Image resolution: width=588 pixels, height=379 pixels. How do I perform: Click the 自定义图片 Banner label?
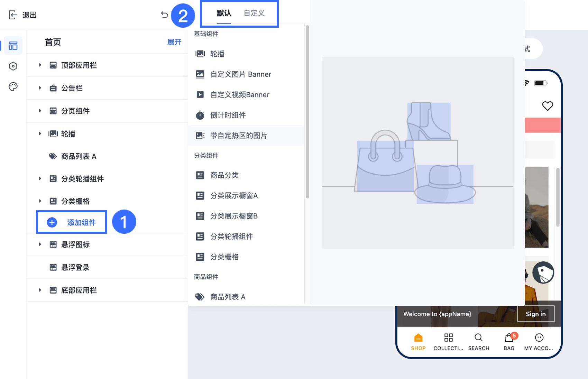[241, 74]
